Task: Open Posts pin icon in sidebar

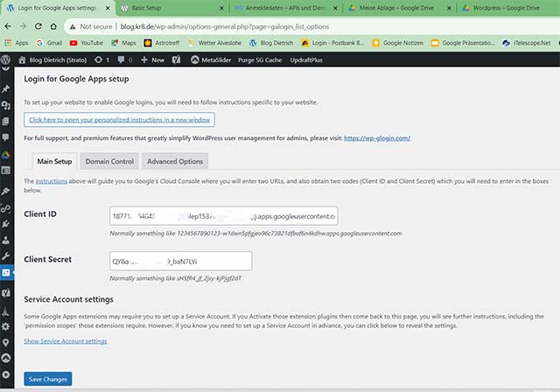Action: click(x=6, y=89)
